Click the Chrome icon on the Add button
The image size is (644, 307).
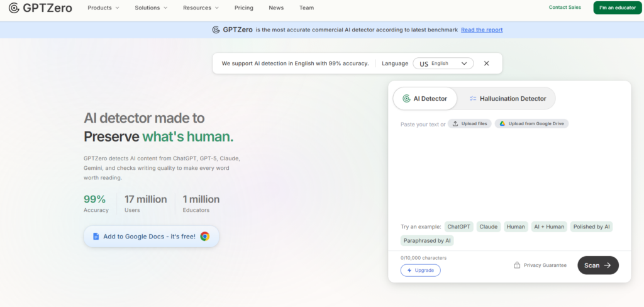coord(204,237)
